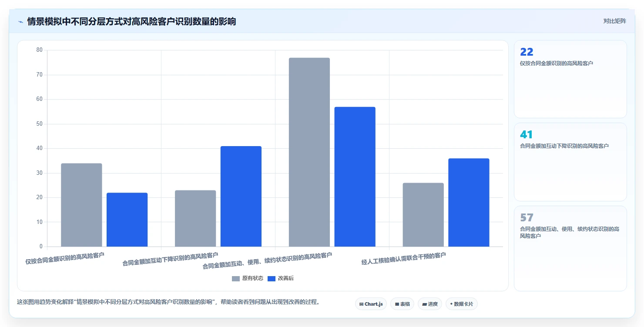644x327 pixels.
Task: Click the footer description starting 这张图用趋势变化解释
Action: 168,302
